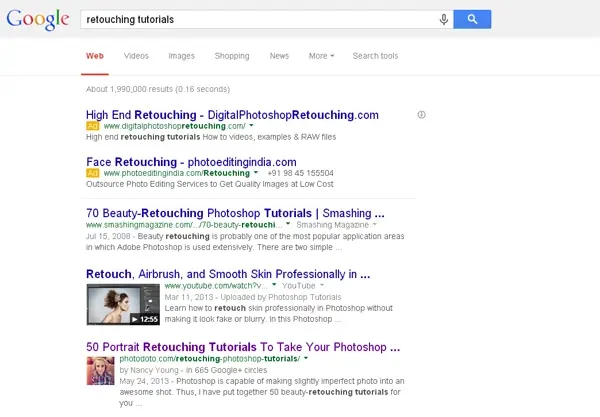Click the ad info circle icon
The image size is (600, 417).
coord(421,115)
